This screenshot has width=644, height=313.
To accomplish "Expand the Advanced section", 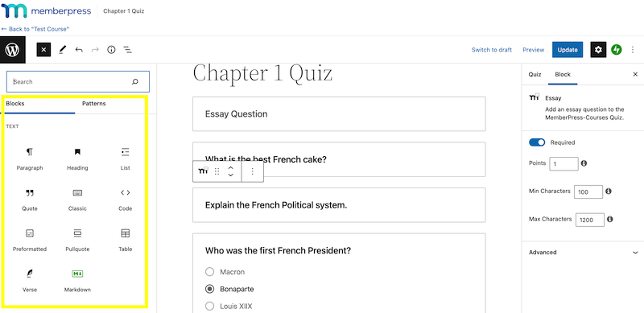I will click(583, 252).
